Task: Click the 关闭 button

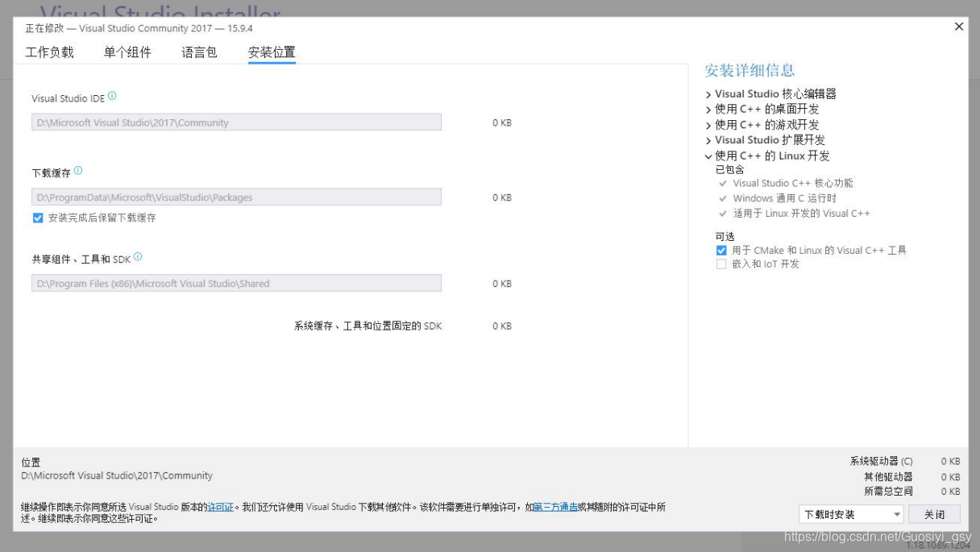Action: coord(934,513)
